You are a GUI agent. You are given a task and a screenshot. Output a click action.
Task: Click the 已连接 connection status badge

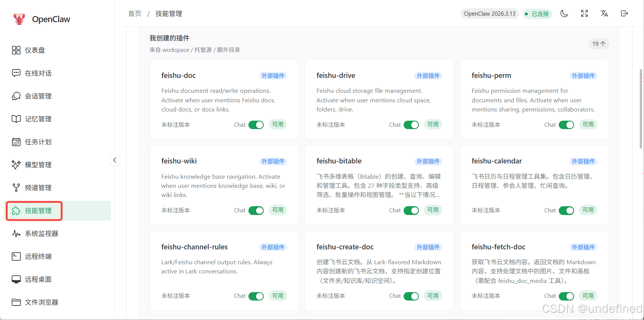coord(537,14)
